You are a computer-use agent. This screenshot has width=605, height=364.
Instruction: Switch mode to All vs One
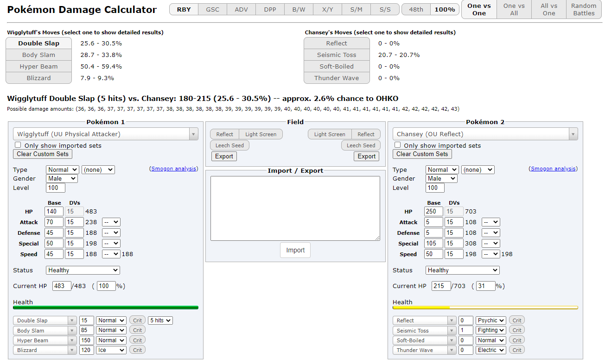(x=549, y=9)
